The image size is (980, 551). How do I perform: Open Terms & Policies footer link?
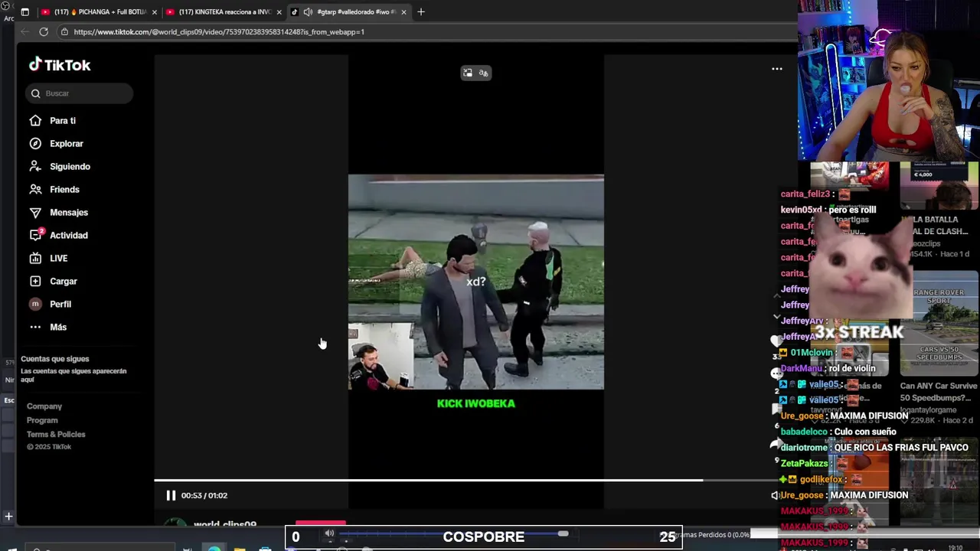(56, 434)
